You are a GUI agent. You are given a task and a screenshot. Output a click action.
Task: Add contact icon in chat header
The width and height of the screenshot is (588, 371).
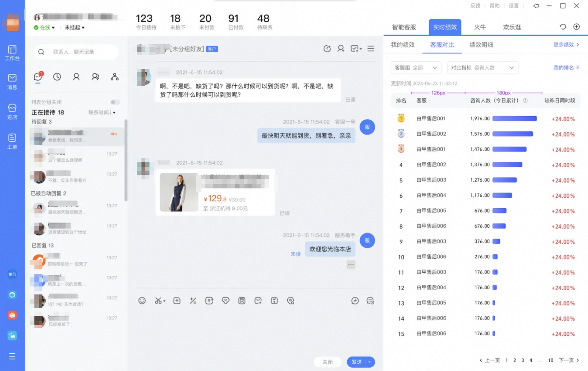(341, 49)
